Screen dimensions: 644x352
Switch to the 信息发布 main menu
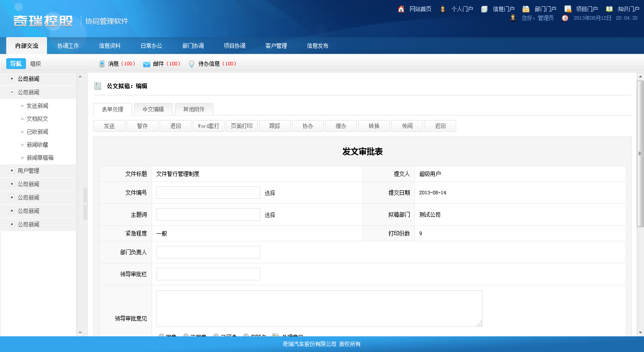318,46
